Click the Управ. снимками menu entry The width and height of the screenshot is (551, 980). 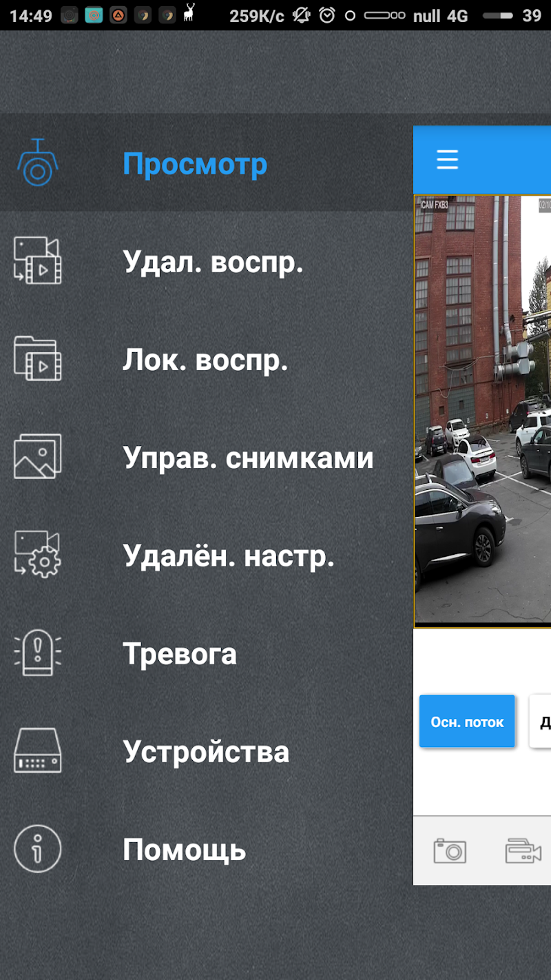point(248,457)
